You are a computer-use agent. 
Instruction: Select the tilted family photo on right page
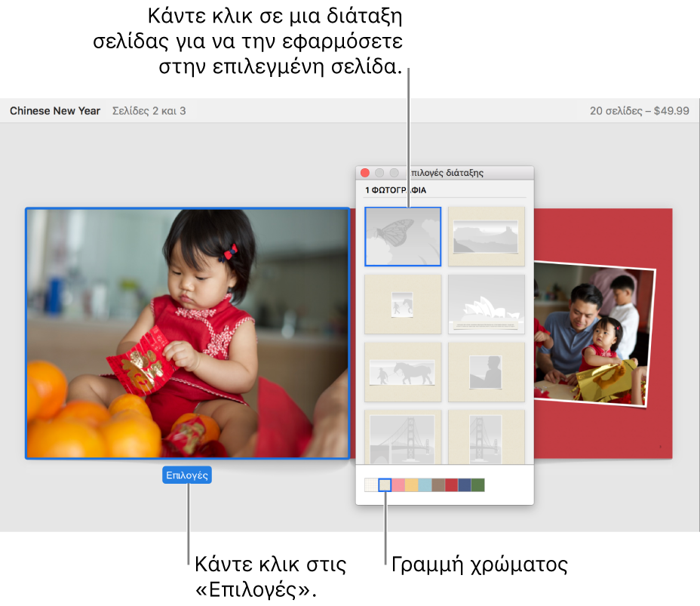pyautogui.click(x=594, y=334)
